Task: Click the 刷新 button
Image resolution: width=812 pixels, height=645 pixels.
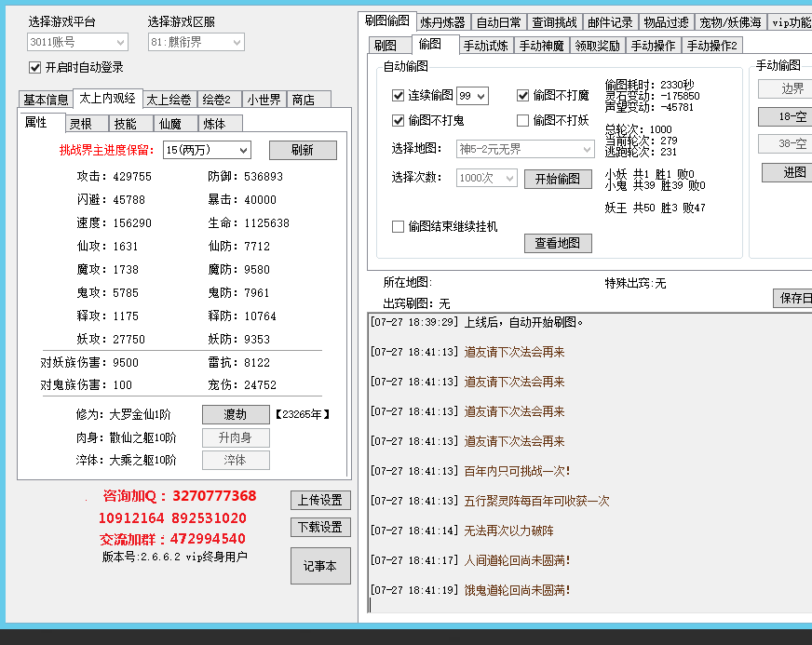Action: (x=303, y=150)
